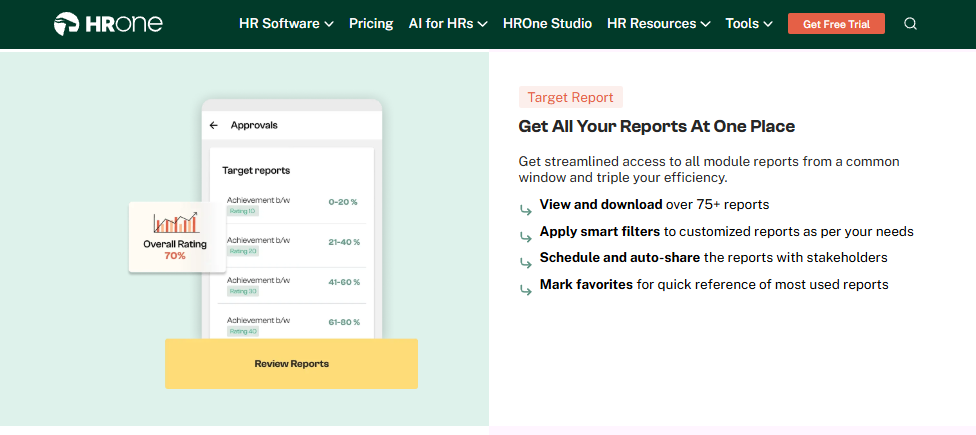Click the back arrow beside Approvals
Viewport: 976px width, 435px height.
pyautogui.click(x=214, y=125)
